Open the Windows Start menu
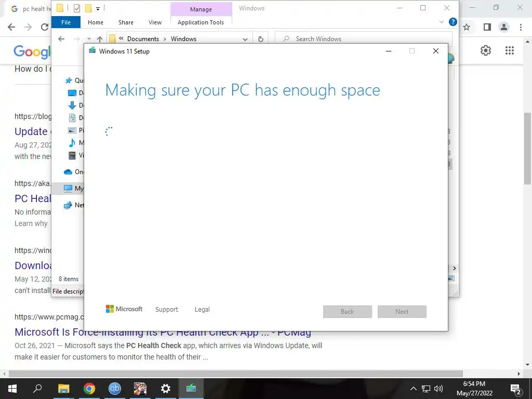The image size is (532, 399). [12, 389]
